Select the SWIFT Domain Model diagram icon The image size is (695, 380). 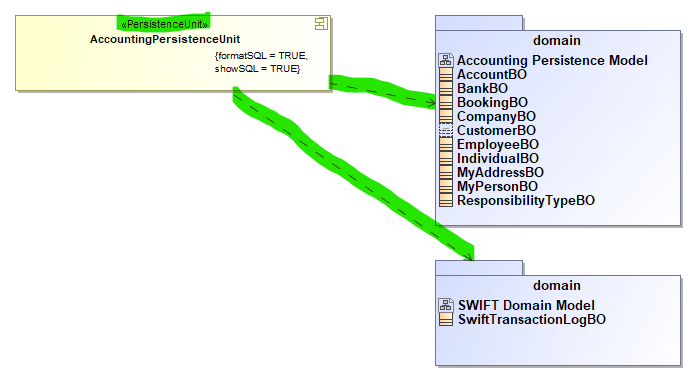(x=446, y=305)
